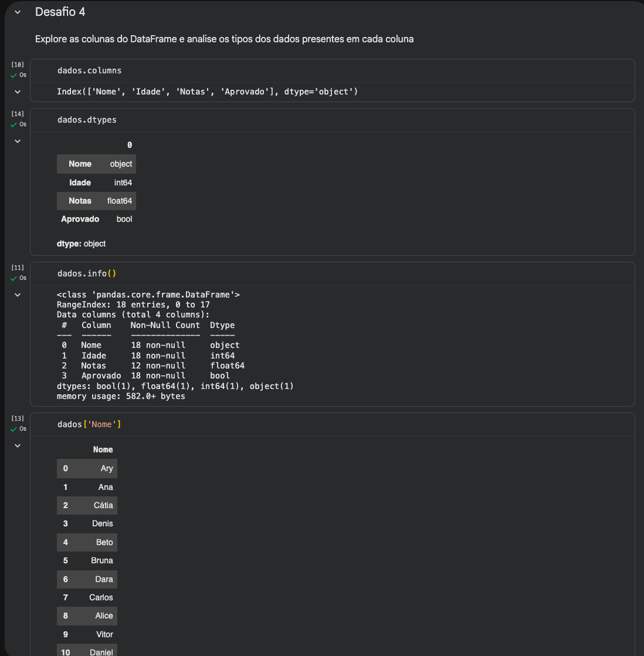
Task: Click green checkmark of dados.columns cell
Action: (x=13, y=76)
